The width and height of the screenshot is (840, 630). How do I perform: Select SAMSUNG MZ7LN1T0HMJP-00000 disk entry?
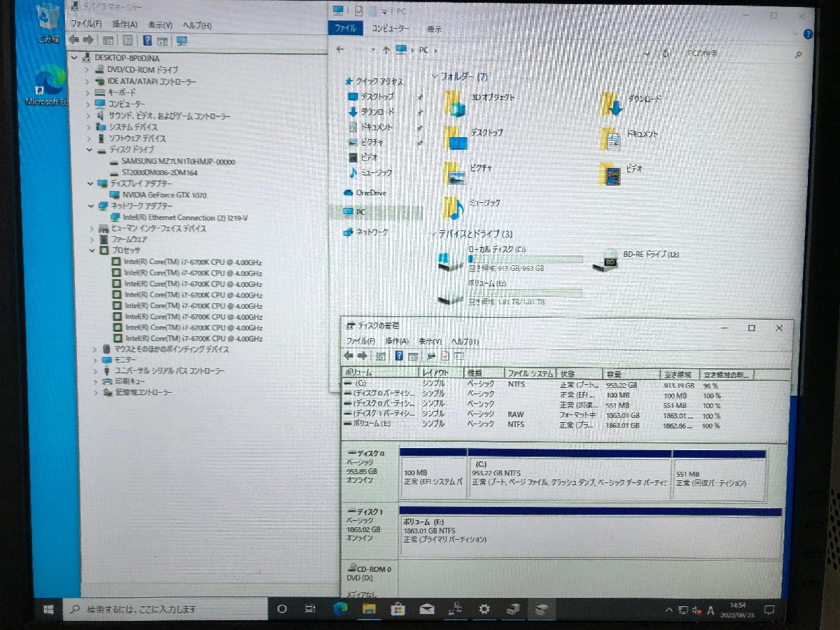178,162
